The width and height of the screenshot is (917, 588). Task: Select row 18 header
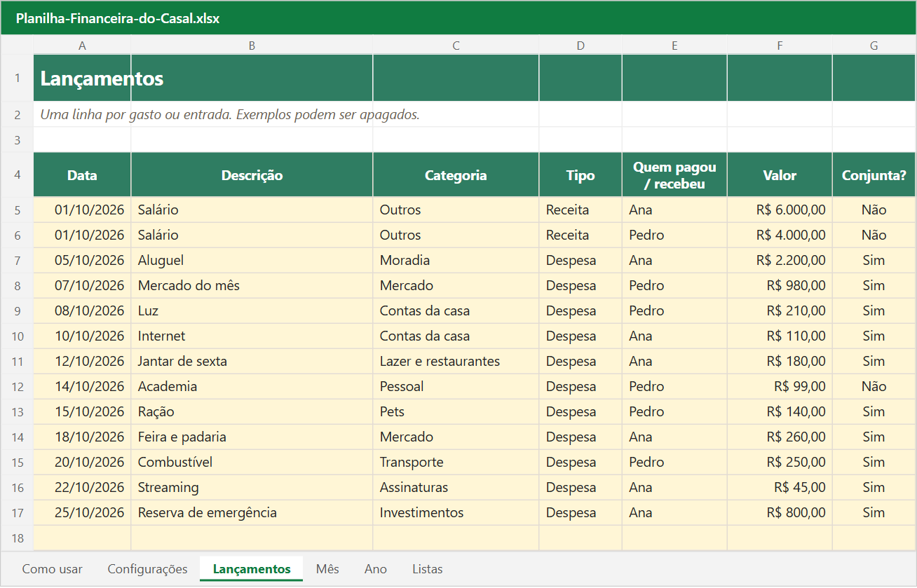[17, 538]
